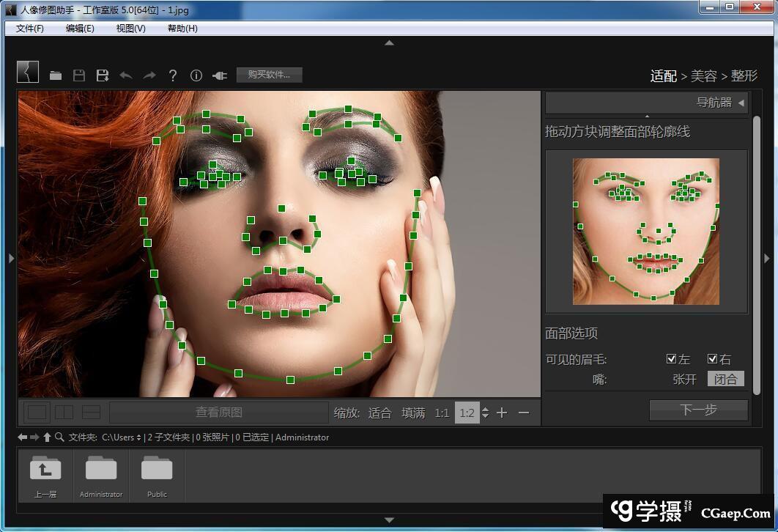This screenshot has width=778, height=532.
Task: Click the save-as icon with arrow
Action: 103,75
